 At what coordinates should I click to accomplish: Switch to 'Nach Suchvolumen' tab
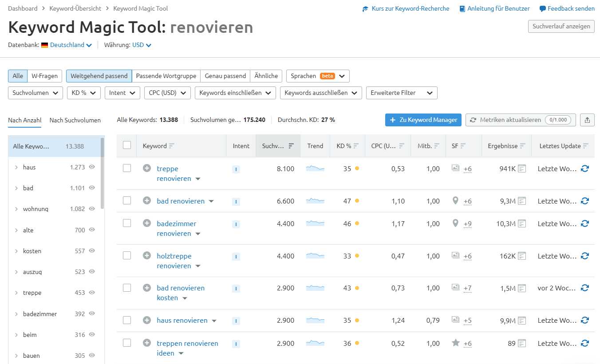click(x=75, y=120)
